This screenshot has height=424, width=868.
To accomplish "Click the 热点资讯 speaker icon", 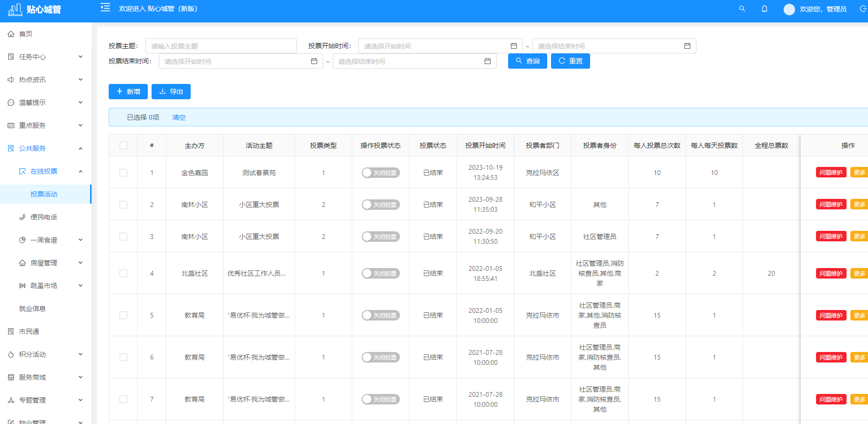I will [x=11, y=80].
